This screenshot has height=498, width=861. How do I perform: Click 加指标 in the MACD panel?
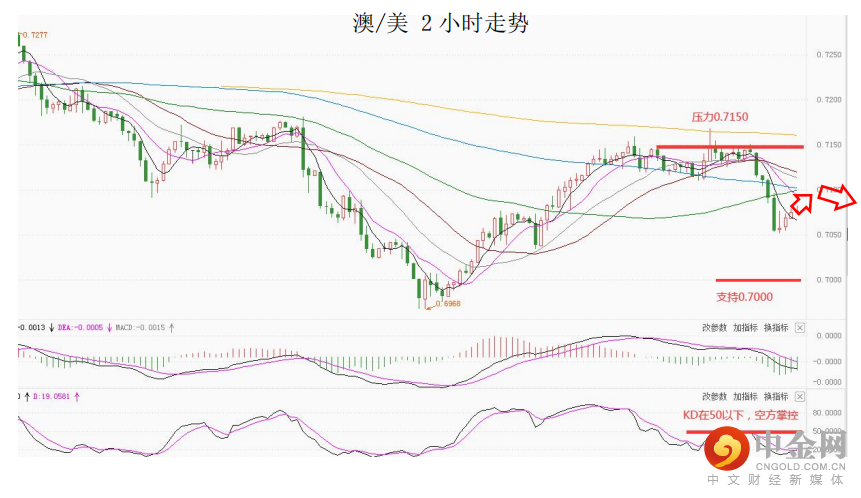745,327
